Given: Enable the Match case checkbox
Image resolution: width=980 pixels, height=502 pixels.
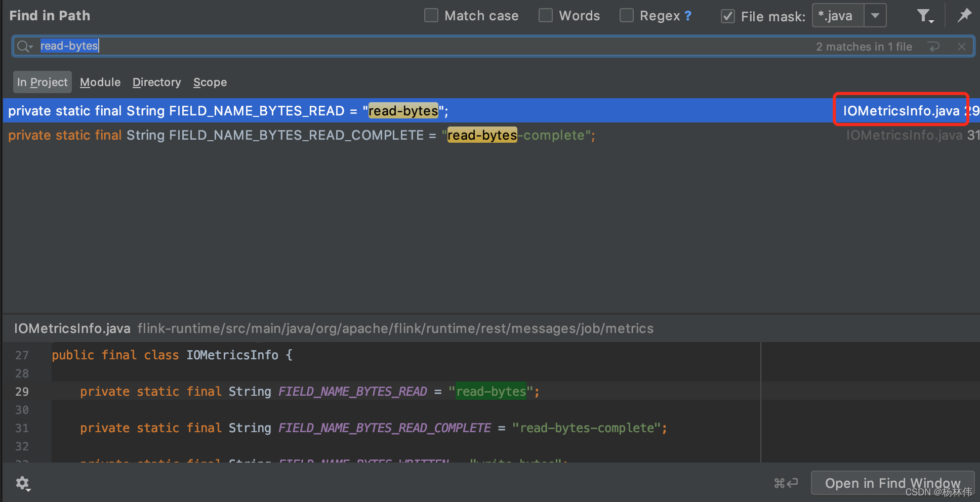Looking at the screenshot, I should coord(431,16).
